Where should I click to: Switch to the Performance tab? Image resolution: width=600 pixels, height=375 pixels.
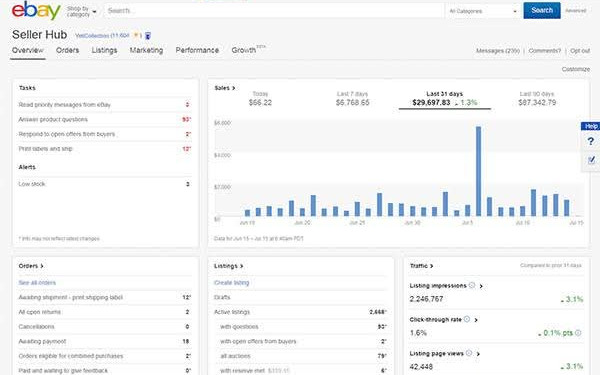[197, 50]
